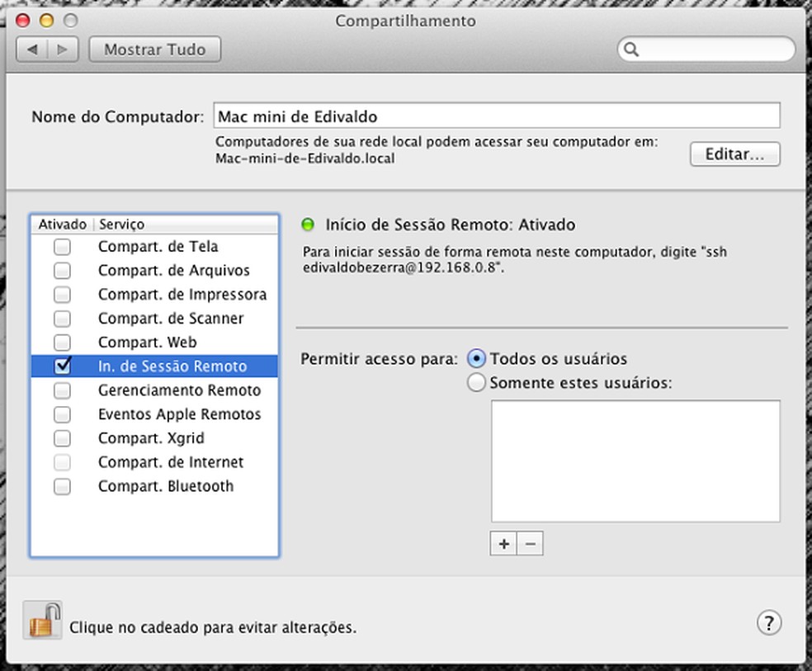The image size is (812, 671).
Task: Click the Editar... button
Action: click(x=734, y=154)
